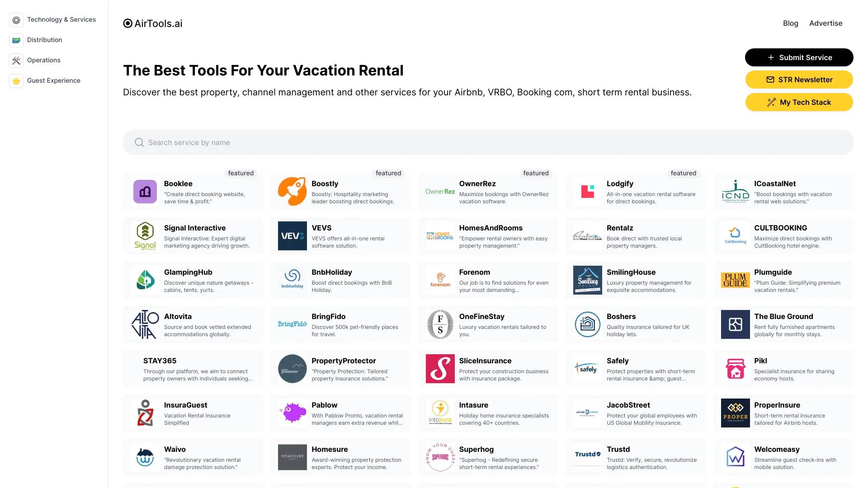Click the Operations sidebar icon
The width and height of the screenshot is (868, 488).
point(16,60)
